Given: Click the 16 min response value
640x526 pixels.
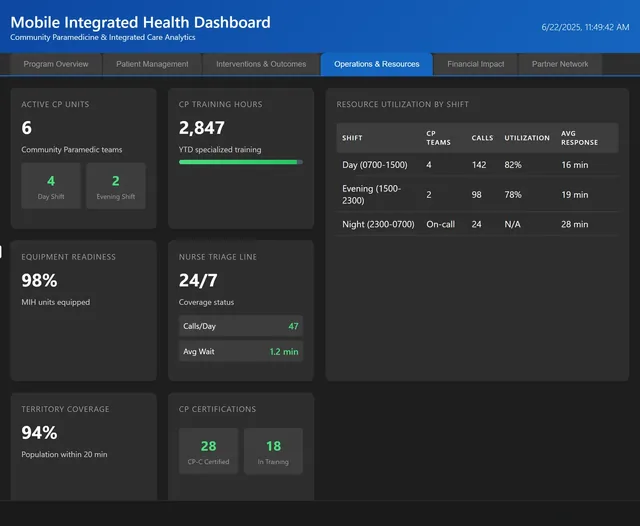Looking at the screenshot, I should (x=575, y=165).
